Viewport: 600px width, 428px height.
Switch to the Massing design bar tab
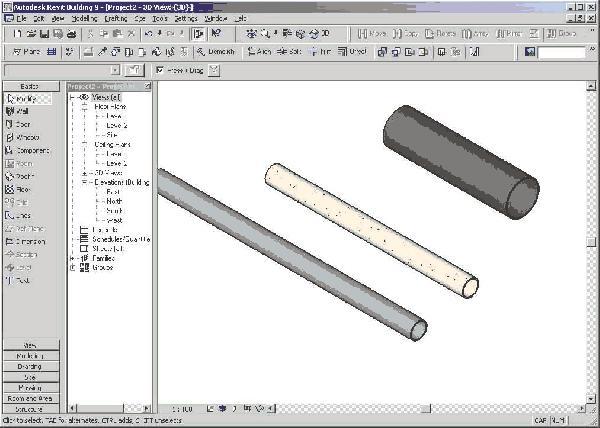31,388
